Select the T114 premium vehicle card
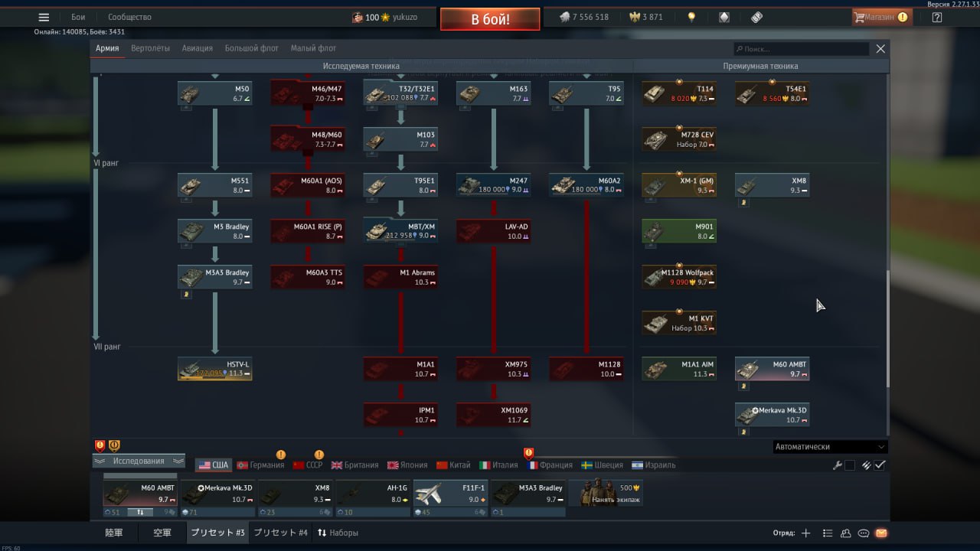The image size is (980, 551). point(679,93)
